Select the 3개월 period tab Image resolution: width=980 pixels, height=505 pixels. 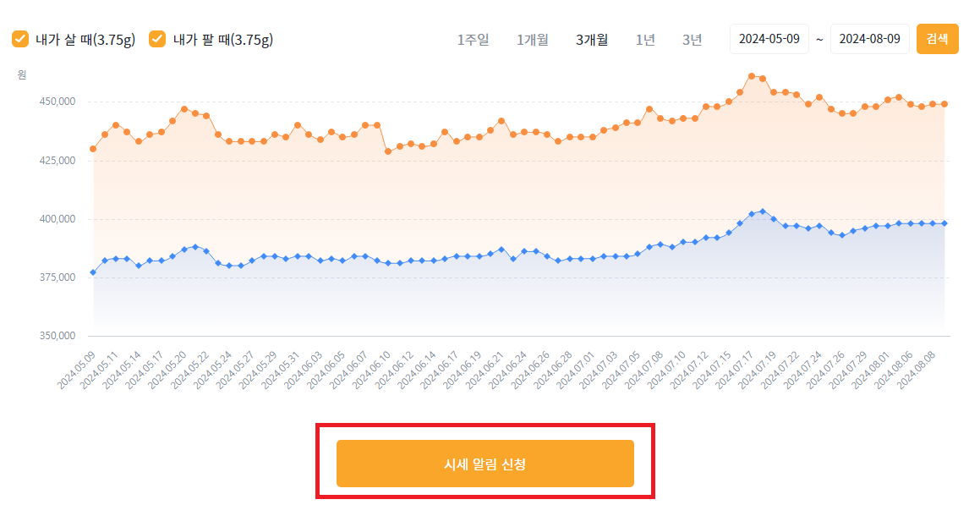tap(592, 39)
